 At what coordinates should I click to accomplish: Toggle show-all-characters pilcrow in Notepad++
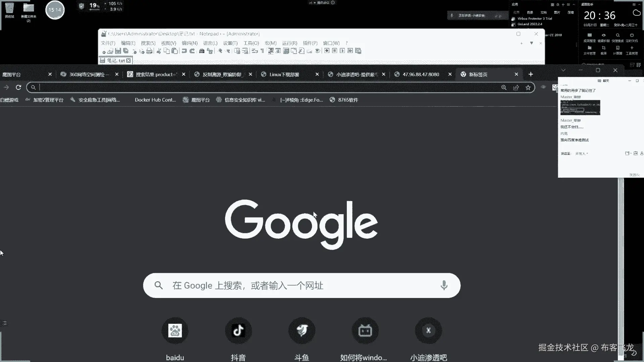tap(262, 51)
